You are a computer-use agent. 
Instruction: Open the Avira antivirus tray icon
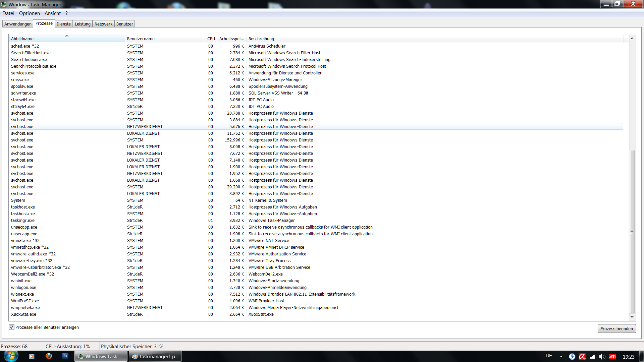(x=582, y=357)
